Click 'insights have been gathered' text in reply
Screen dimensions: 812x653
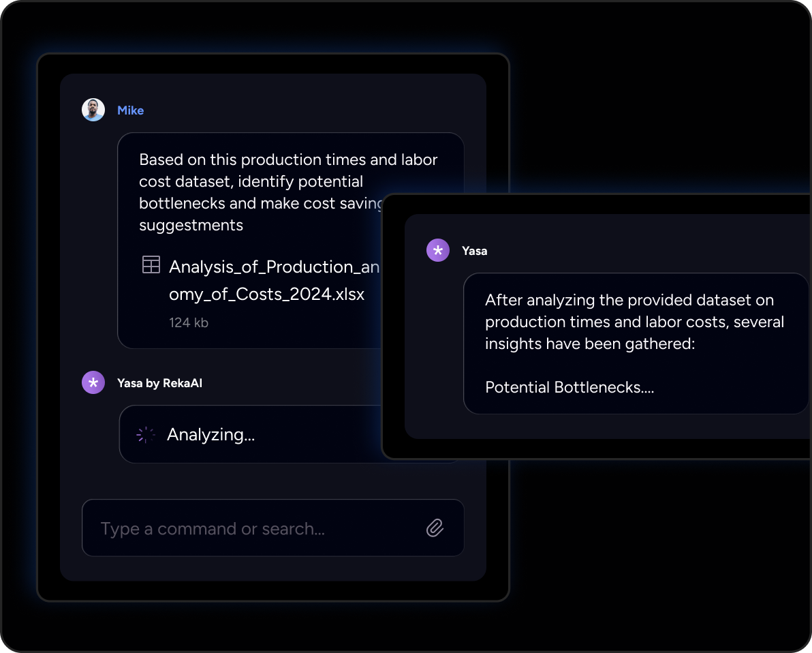(589, 344)
